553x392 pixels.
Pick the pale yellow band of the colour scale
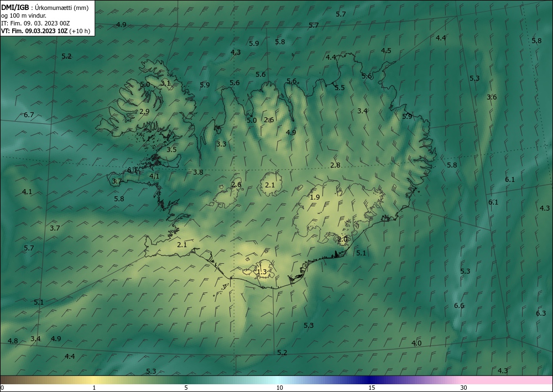[x=94, y=380]
